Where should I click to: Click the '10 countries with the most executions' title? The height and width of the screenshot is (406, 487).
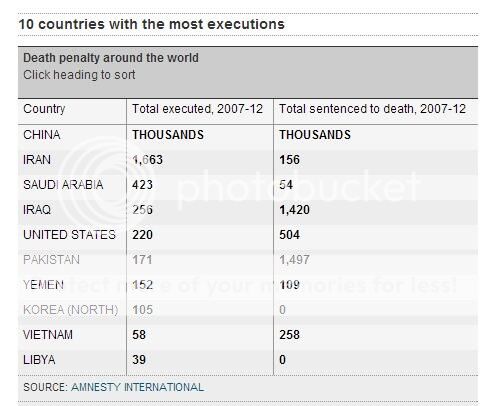(151, 24)
